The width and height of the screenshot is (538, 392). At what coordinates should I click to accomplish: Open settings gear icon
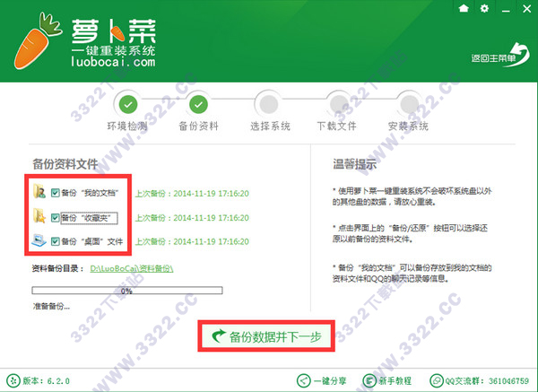click(484, 8)
